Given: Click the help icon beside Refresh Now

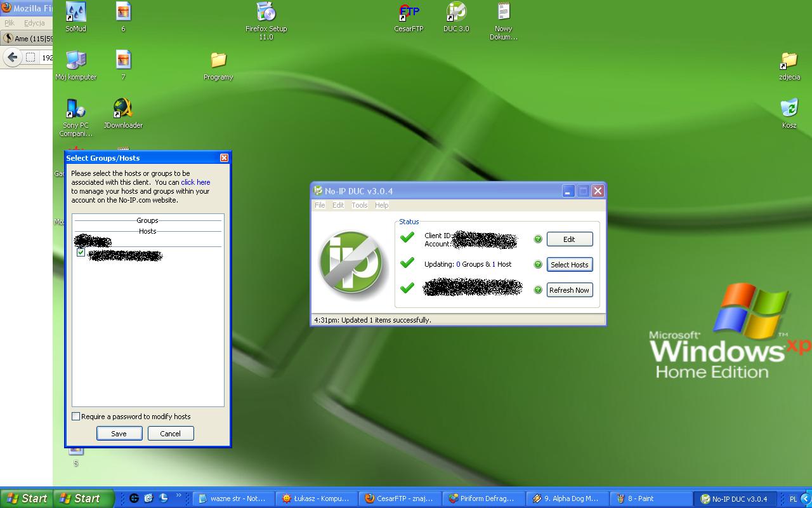Looking at the screenshot, I should coord(538,290).
